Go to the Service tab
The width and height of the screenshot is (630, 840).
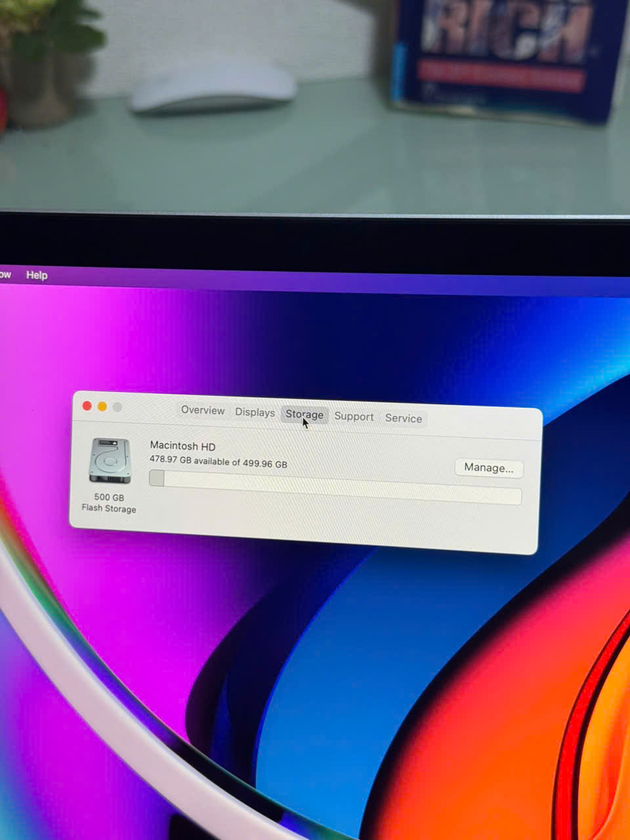point(404,419)
